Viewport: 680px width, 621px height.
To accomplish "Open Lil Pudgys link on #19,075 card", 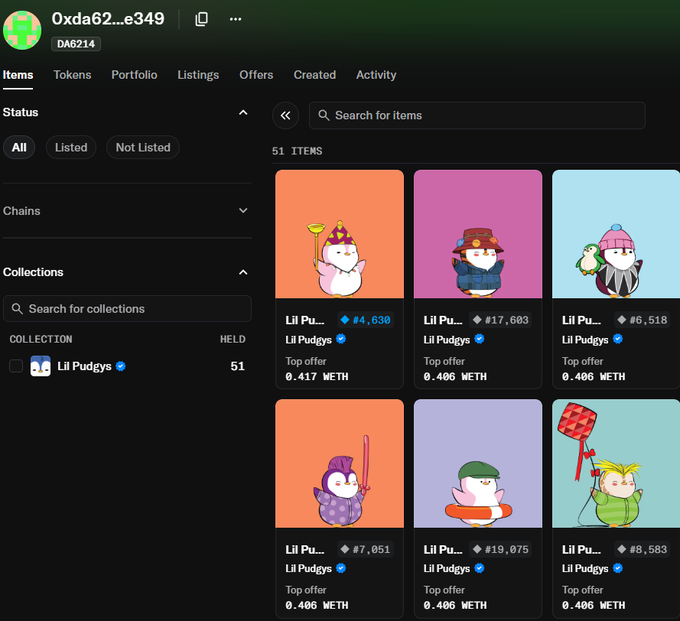I will pyautogui.click(x=447, y=569).
